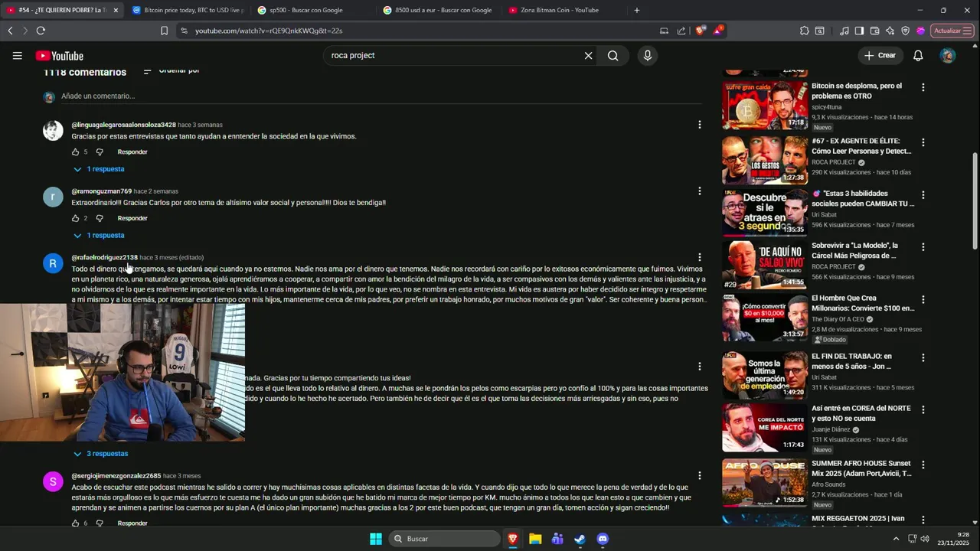The image size is (980, 551).
Task: Open options menu for ramonguzman769's comment
Action: [x=699, y=191]
